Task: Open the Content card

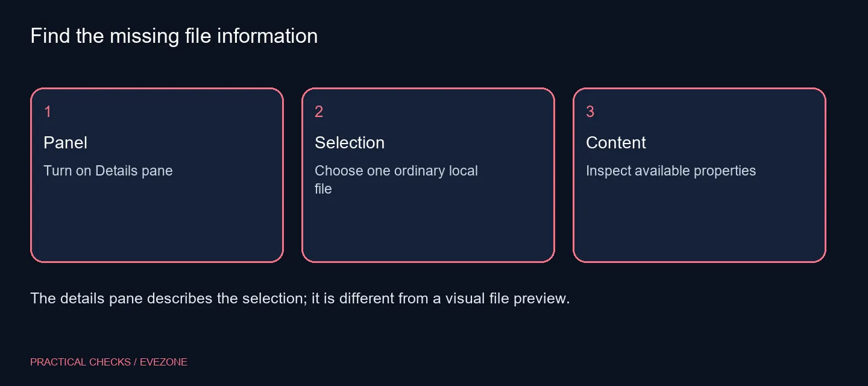Action: [x=699, y=176]
